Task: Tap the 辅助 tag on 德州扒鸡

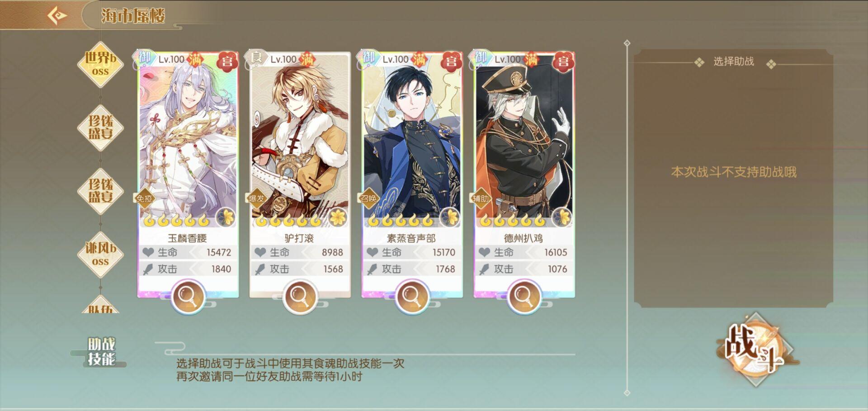Action: click(x=481, y=198)
